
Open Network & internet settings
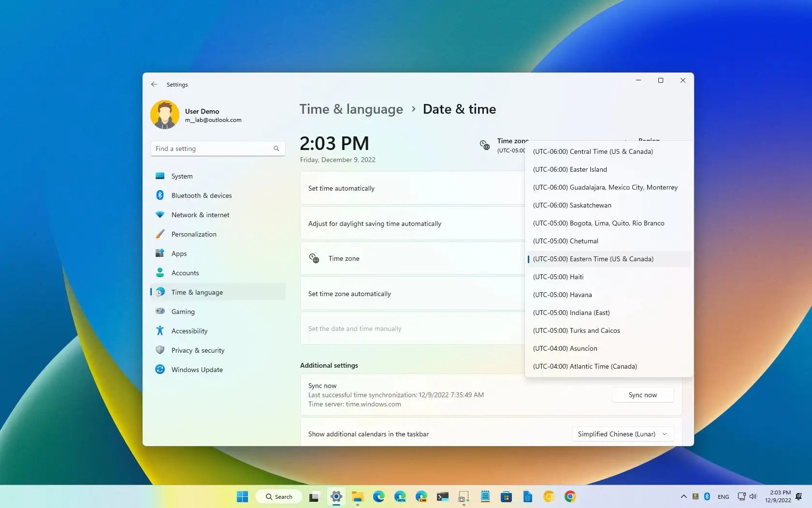(200, 215)
